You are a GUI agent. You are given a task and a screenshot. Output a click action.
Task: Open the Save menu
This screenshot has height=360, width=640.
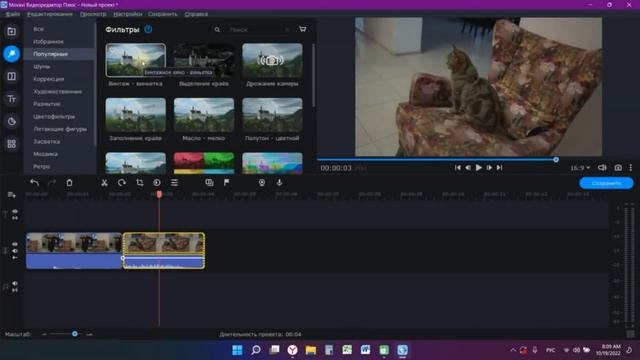163,14
